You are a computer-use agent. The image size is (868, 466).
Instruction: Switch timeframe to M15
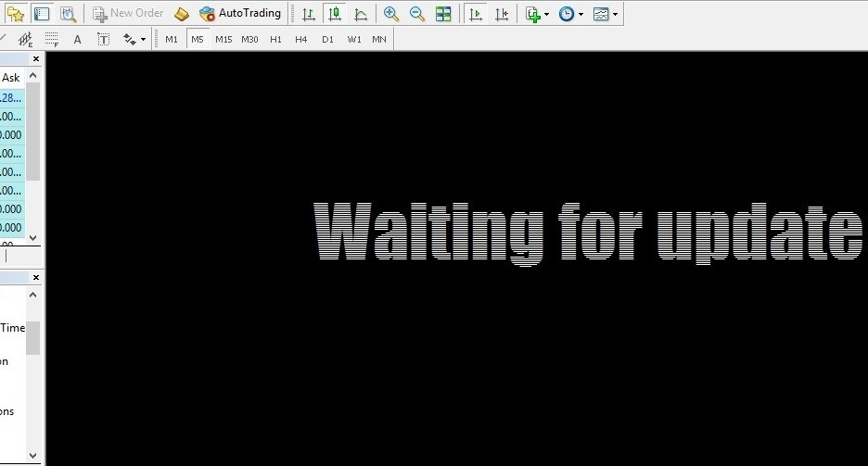[x=223, y=39]
